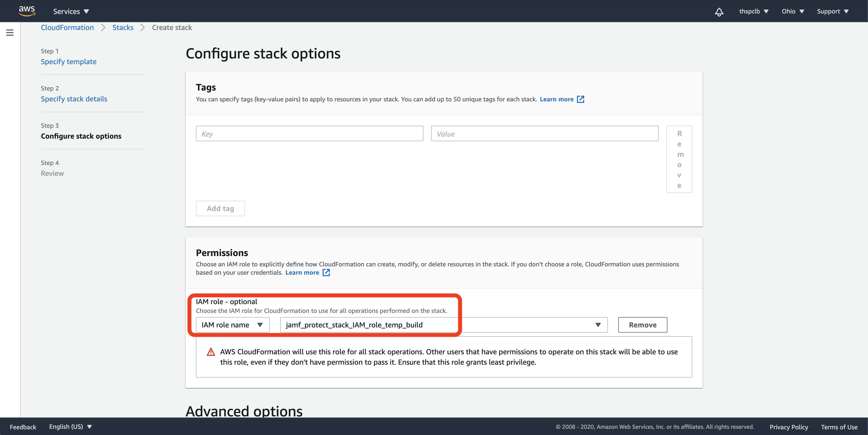
Task: Click the Create stack breadcrumb text
Action: [172, 28]
